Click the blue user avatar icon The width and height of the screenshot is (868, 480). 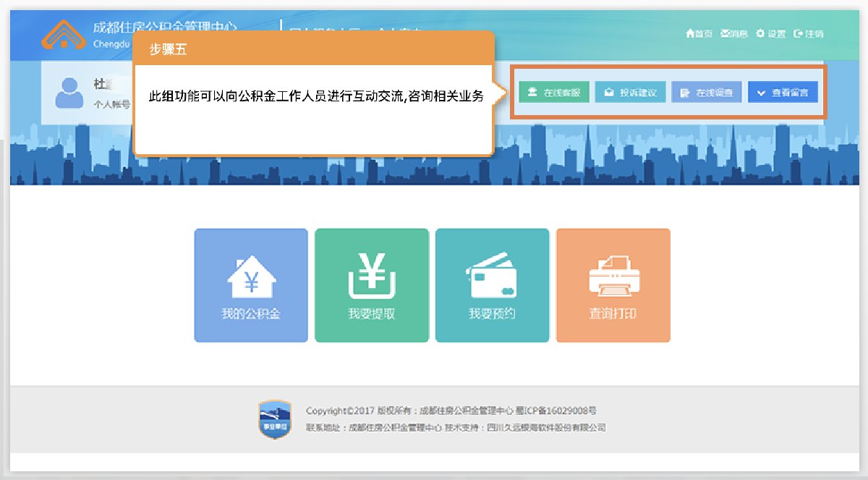[x=69, y=92]
